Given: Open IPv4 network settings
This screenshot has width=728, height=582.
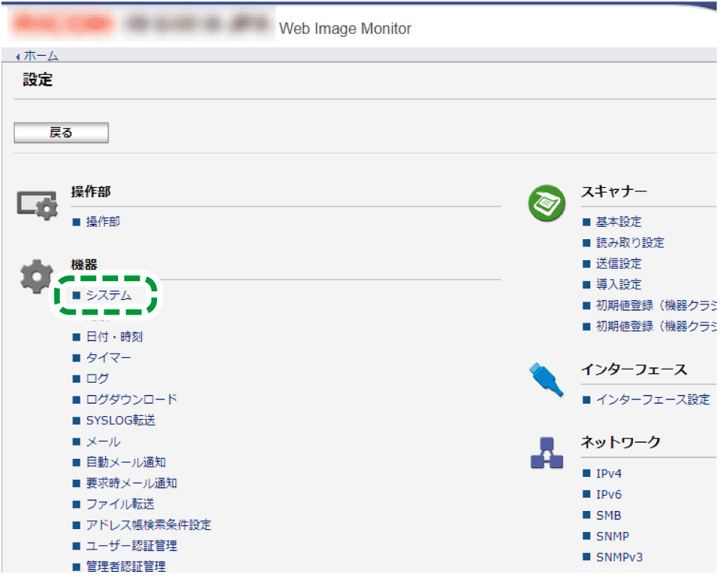Looking at the screenshot, I should (608, 474).
